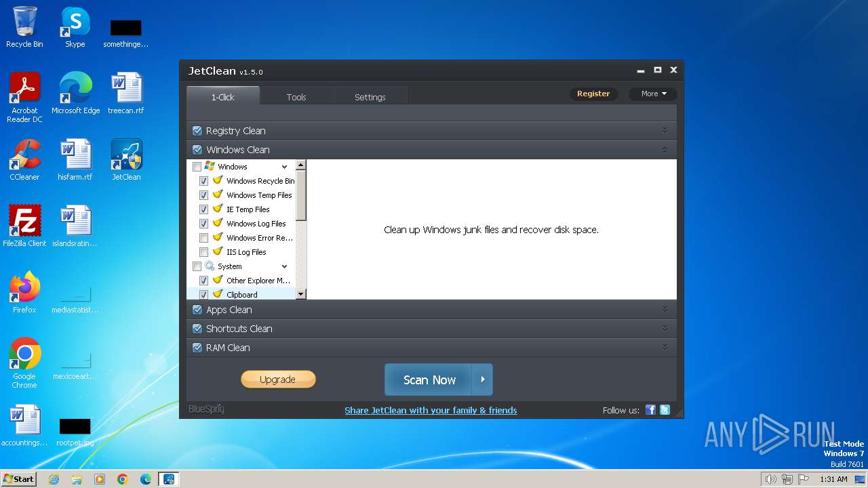868x488 pixels.
Task: Open Action Center flag tray icon
Action: pyautogui.click(x=804, y=479)
